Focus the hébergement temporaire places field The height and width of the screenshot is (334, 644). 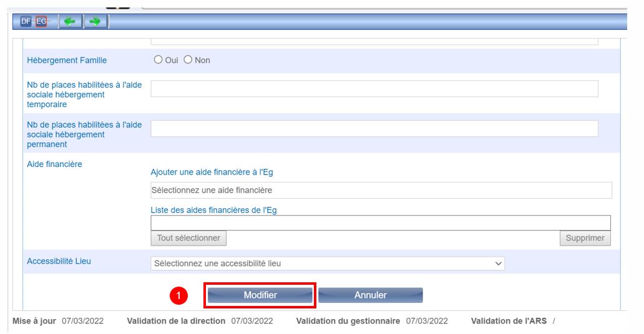374,88
